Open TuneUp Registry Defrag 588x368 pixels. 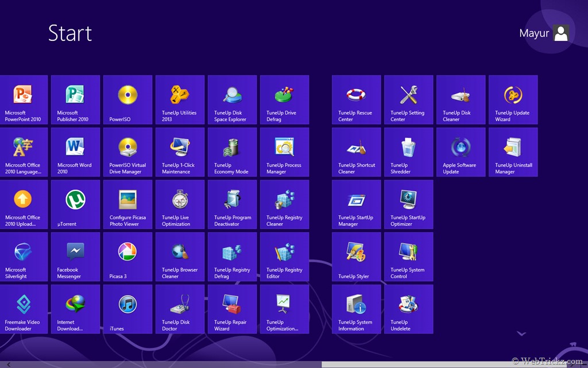233,257
